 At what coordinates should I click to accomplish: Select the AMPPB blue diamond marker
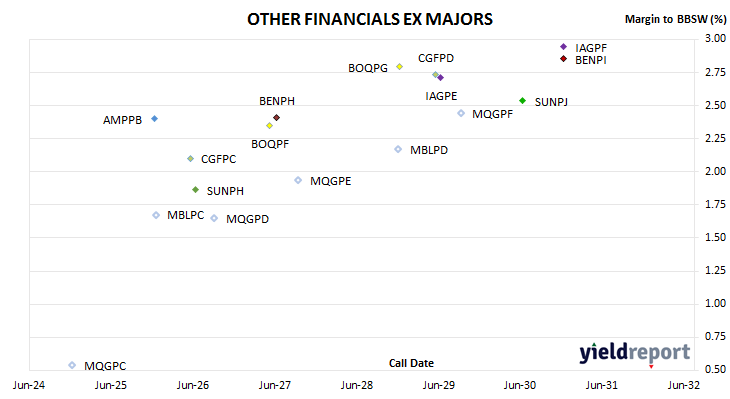tap(155, 119)
